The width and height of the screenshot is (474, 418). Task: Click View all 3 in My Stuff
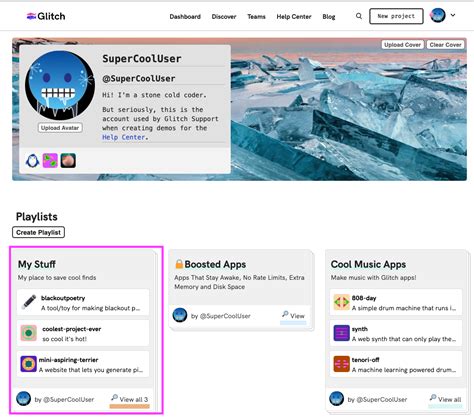tap(130, 399)
